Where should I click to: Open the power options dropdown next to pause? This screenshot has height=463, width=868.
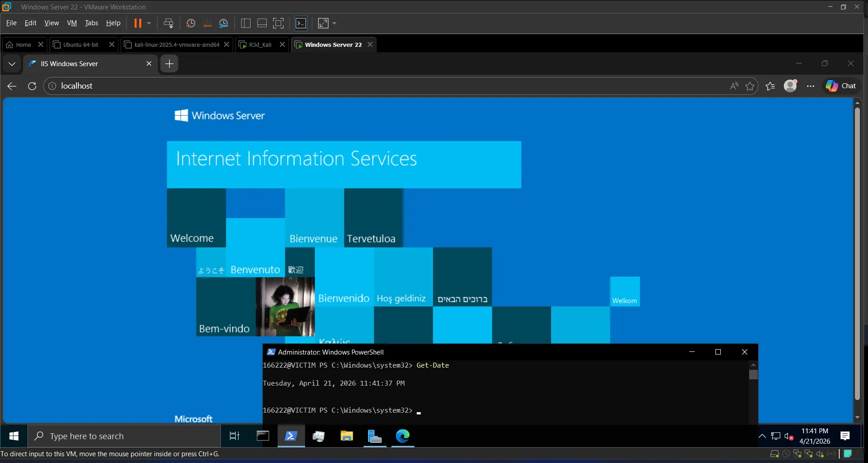click(x=149, y=23)
